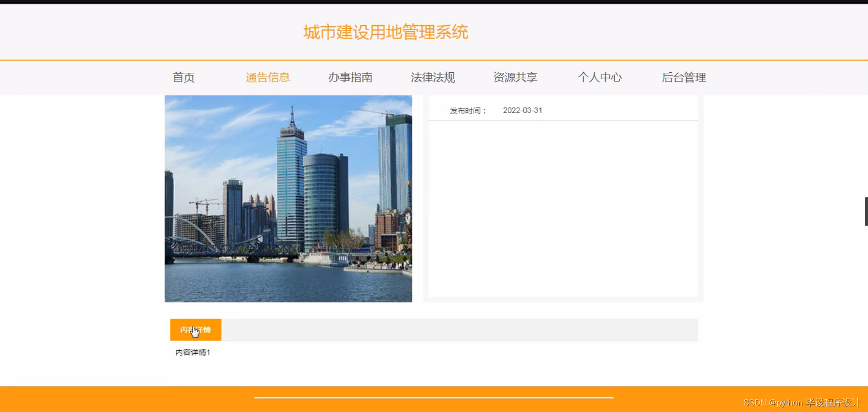Click the 2022-03-31 publish date

point(522,110)
